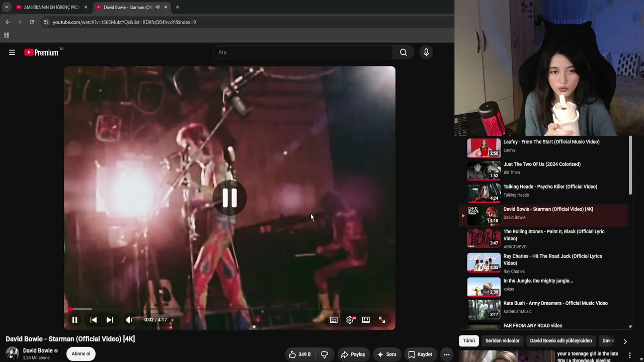644x362 pixels.
Task: Click the YouTube URL in address bar
Action: pyautogui.click(x=124, y=22)
